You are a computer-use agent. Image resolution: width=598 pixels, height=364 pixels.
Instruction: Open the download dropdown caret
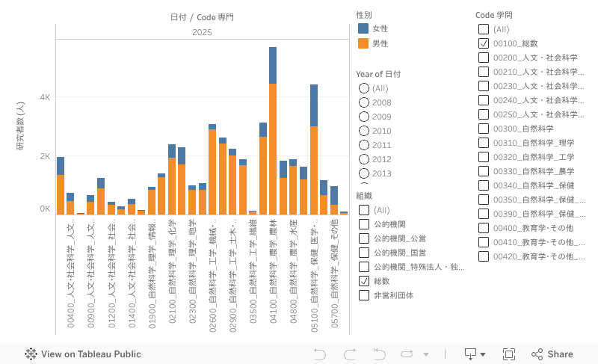pos(483,354)
